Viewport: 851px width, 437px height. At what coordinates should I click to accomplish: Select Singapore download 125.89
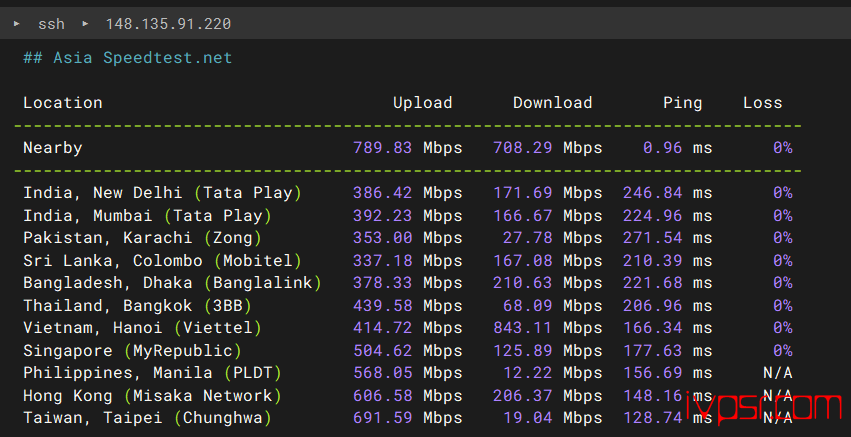pyautogui.click(x=523, y=351)
